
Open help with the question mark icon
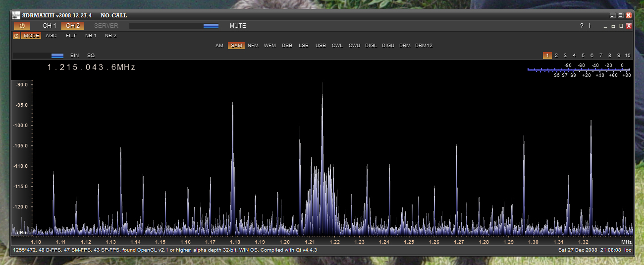pos(582,26)
